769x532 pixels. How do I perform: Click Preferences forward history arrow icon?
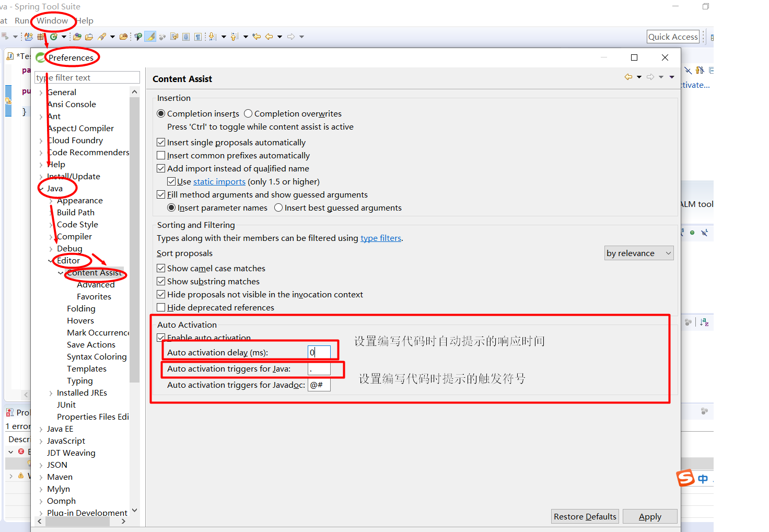click(650, 77)
